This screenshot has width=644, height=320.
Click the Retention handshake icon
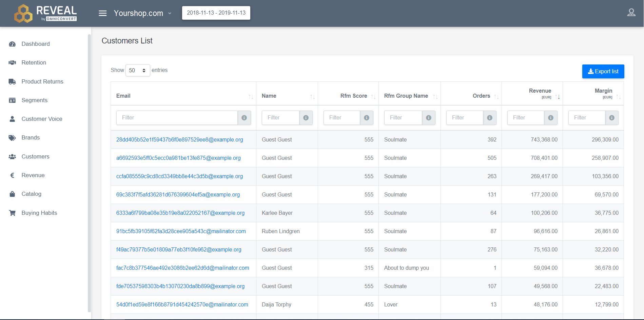pos(12,62)
